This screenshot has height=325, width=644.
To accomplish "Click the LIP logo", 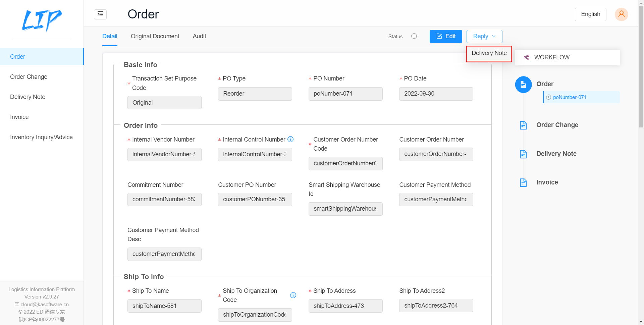I will (42, 20).
